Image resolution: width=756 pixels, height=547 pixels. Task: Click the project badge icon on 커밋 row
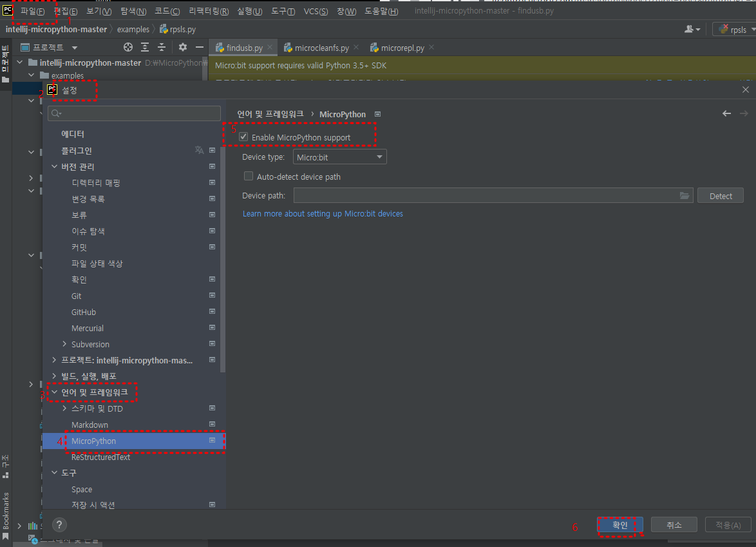pos(212,247)
